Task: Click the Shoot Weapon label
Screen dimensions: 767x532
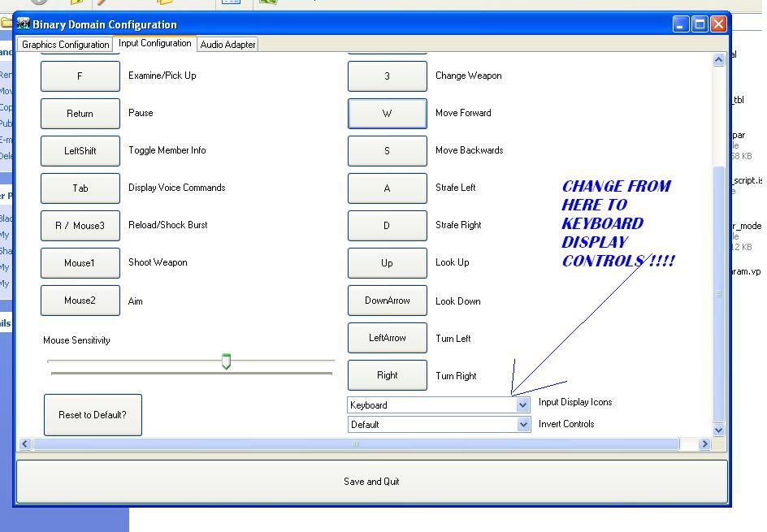Action: [x=158, y=262]
